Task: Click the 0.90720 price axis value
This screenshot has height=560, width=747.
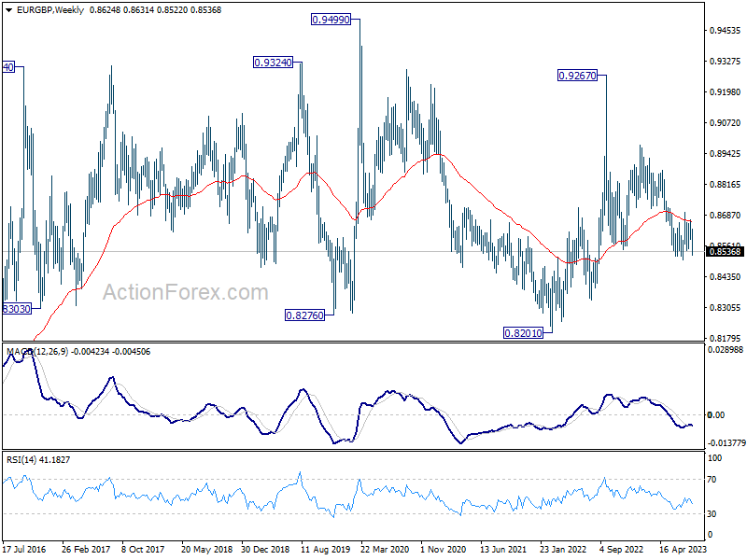Action: tap(726, 122)
